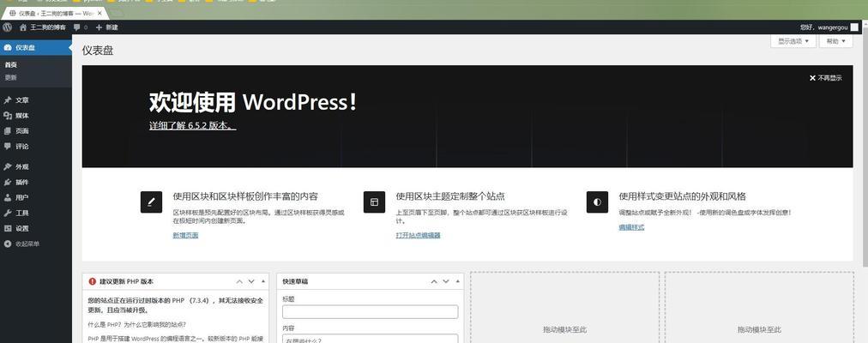The width and height of the screenshot is (868, 343).
Task: Click the 内容 text area
Action: click(x=371, y=339)
